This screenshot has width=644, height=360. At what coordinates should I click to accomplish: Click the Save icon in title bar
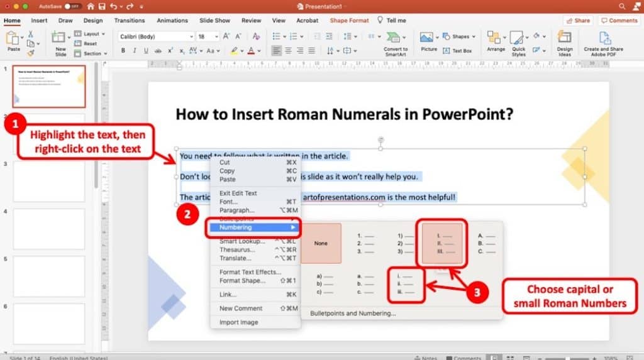tap(101, 6)
